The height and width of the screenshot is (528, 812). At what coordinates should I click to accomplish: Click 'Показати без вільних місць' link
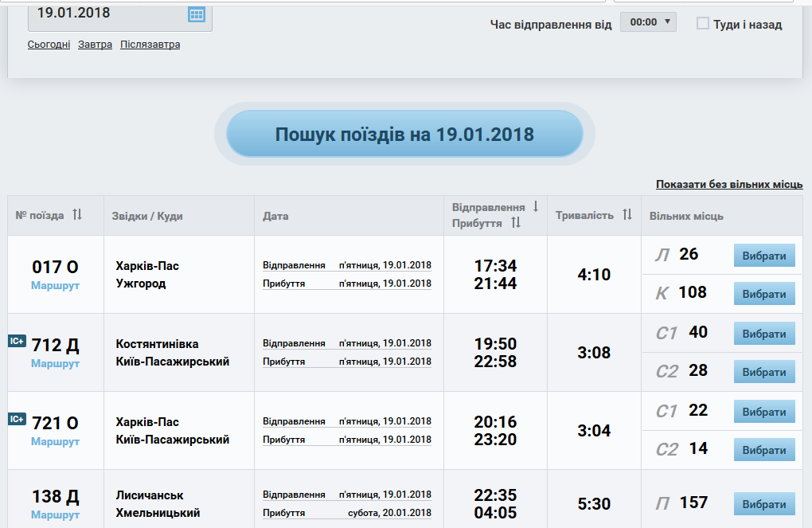(729, 185)
